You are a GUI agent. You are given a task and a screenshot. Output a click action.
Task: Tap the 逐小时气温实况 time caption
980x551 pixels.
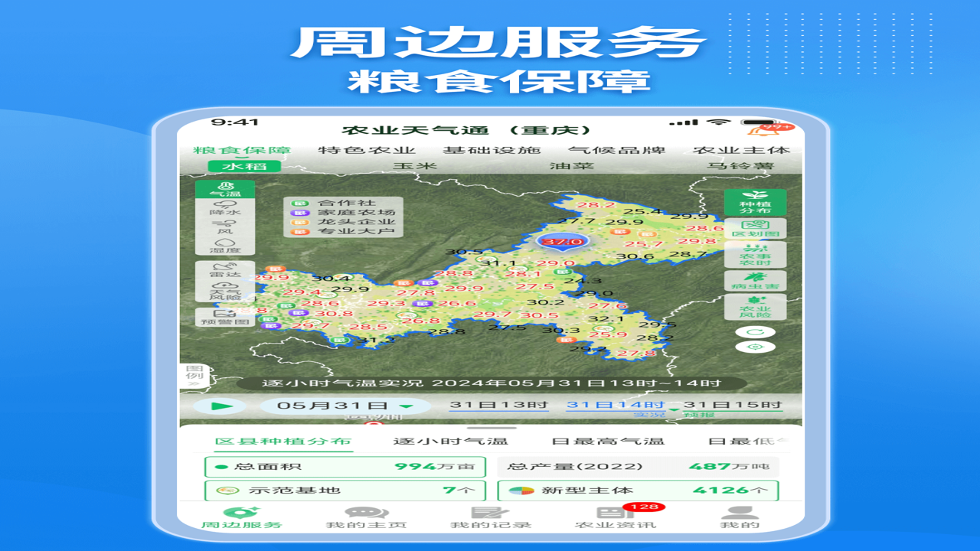[492, 383]
